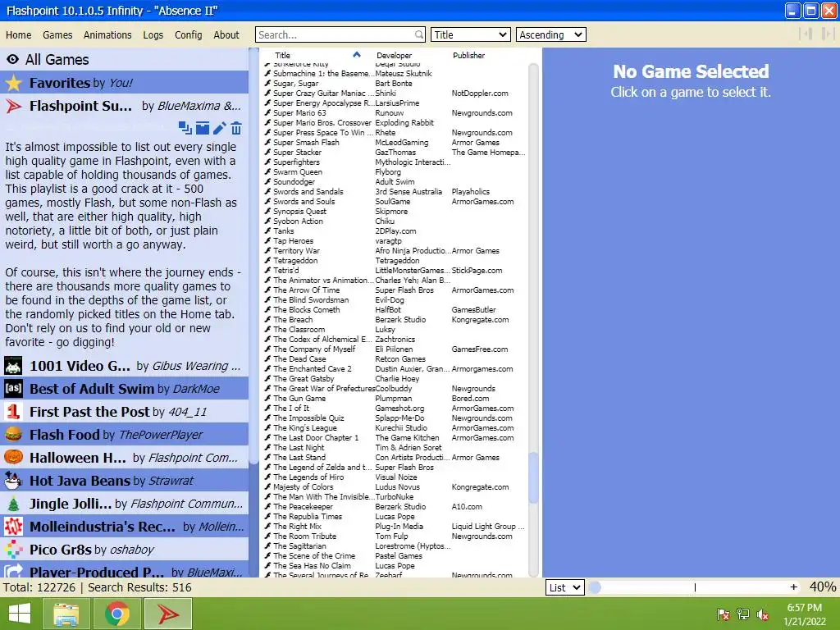Select Sugar, Sugar game row
Viewport: 840px width, 630px height.
click(395, 83)
